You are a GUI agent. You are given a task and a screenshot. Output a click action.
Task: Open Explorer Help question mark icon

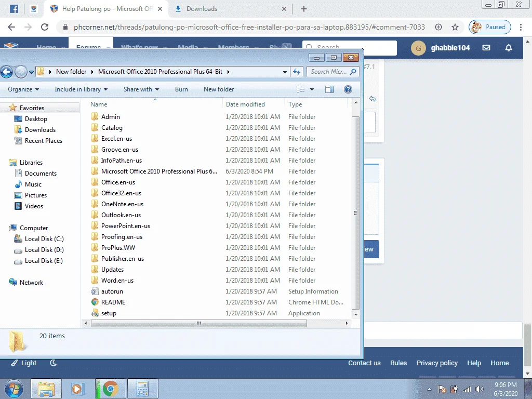[x=348, y=89]
